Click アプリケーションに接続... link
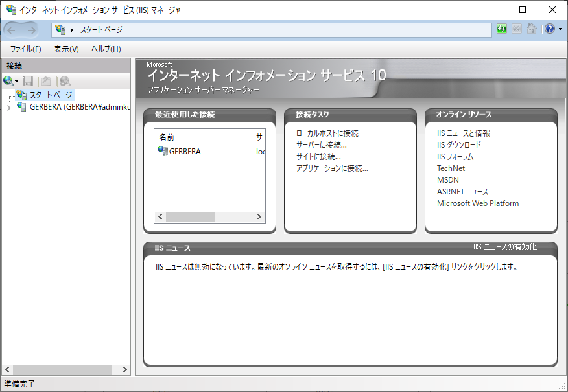 [x=332, y=168]
